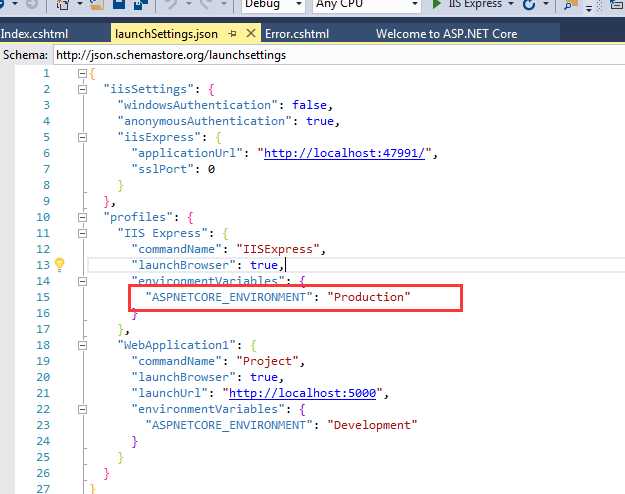Click the "IISExpress" commandName value

(278, 249)
